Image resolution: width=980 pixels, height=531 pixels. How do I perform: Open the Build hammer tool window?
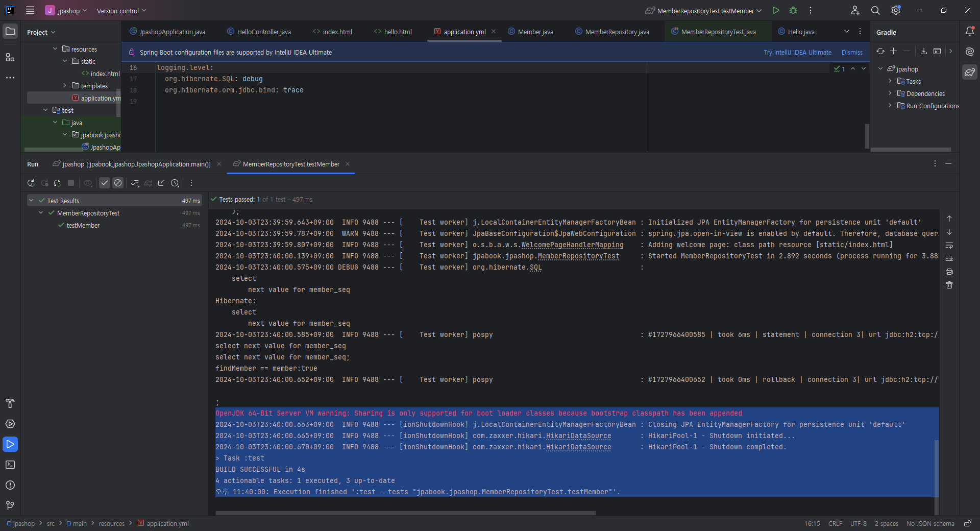pyautogui.click(x=10, y=403)
